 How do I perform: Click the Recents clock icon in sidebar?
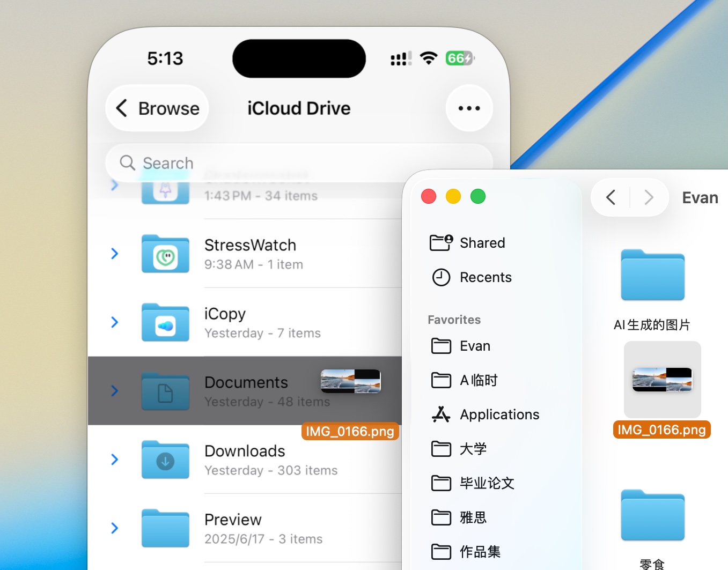(442, 277)
